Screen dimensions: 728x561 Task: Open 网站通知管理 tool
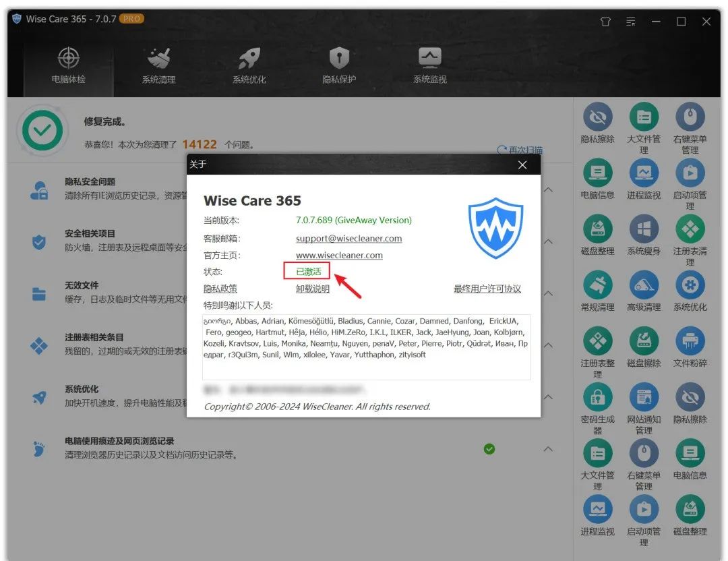(x=644, y=409)
